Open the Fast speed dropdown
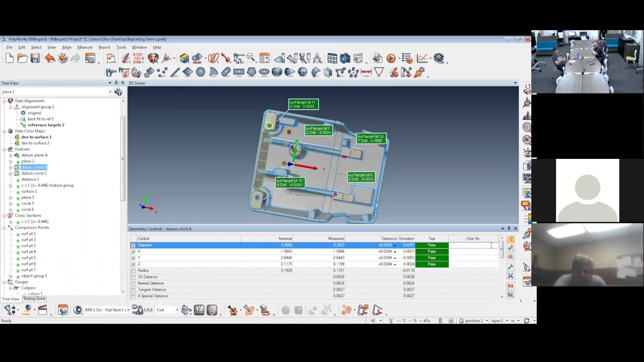The image size is (644, 362). coord(177,310)
